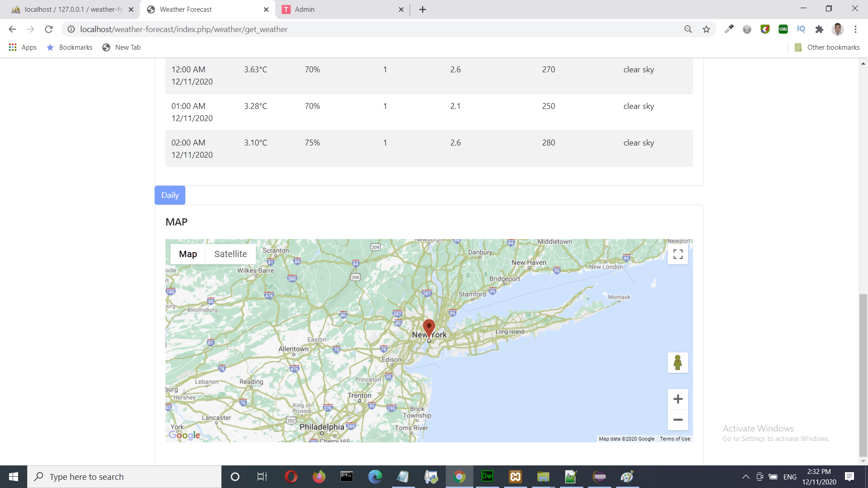Click the IQ extension icon
This screenshot has width=868, height=488.
pyautogui.click(x=801, y=29)
